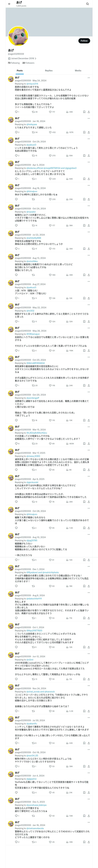This screenshot has width=98, height=868.
Task: Share the Apr 3, 2024 post
Action: pyautogui.click(x=89, y=179)
